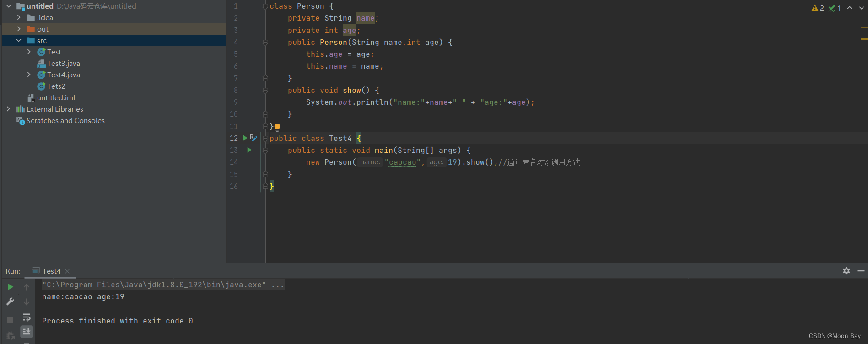This screenshot has height=344, width=868.
Task: Expand the out folder chevron
Action: click(x=19, y=29)
